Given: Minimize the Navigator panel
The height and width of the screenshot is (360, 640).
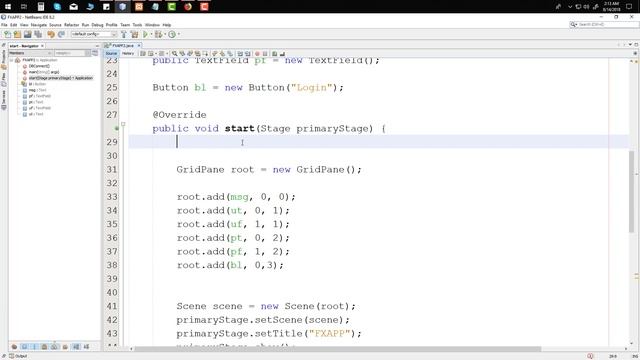Looking at the screenshot, I should (x=97, y=46).
